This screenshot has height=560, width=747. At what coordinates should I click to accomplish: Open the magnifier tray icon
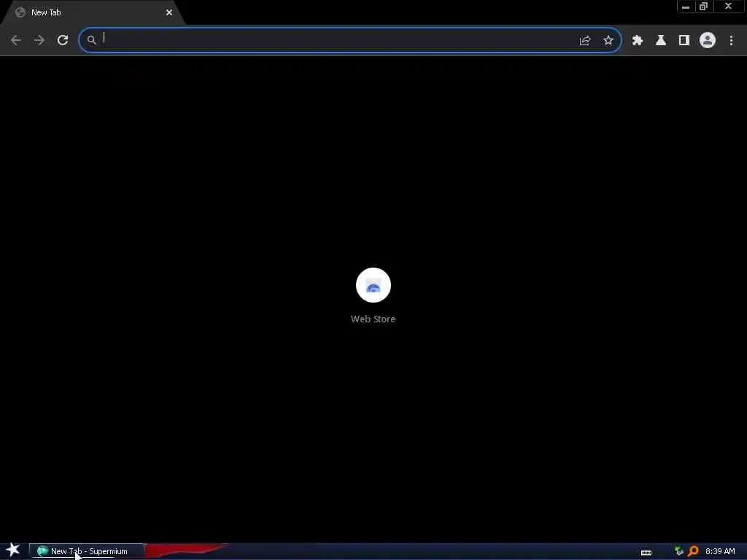693,551
